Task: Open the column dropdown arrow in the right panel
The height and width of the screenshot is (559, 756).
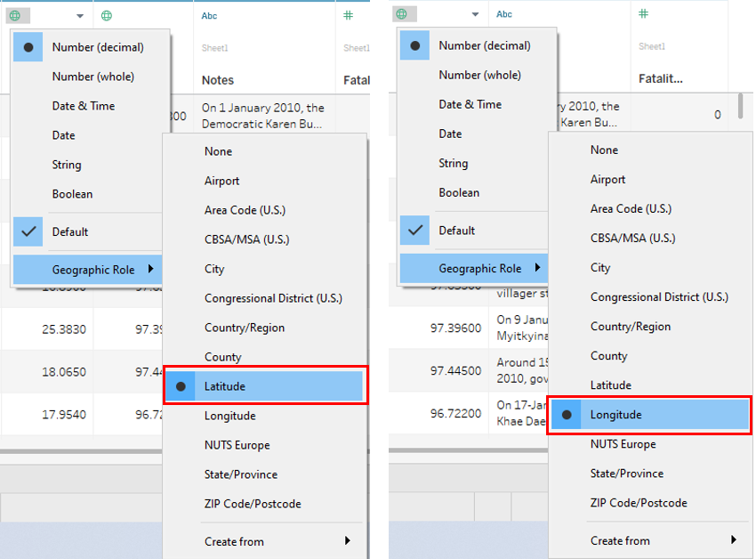Action: 476,14
